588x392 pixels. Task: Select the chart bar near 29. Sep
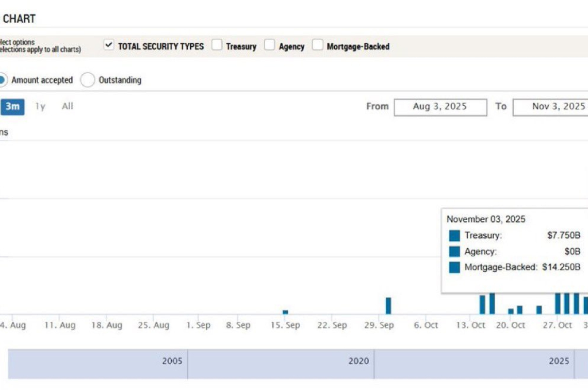point(388,306)
